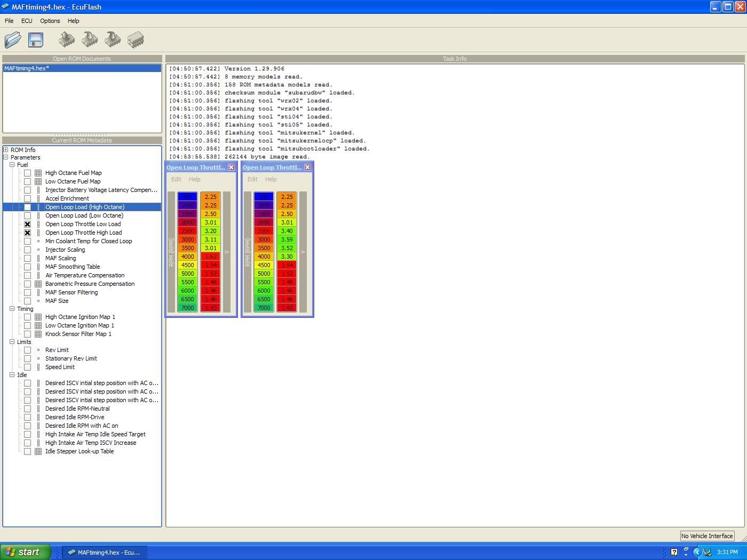This screenshot has height=560, width=747.
Task: Collapse the Fuel category in the tree
Action: click(x=12, y=165)
